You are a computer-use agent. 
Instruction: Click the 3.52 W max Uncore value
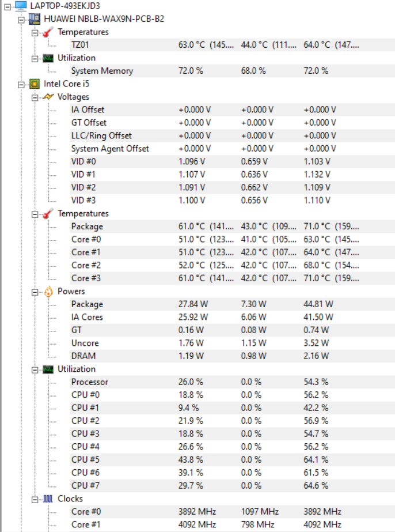pyautogui.click(x=316, y=343)
